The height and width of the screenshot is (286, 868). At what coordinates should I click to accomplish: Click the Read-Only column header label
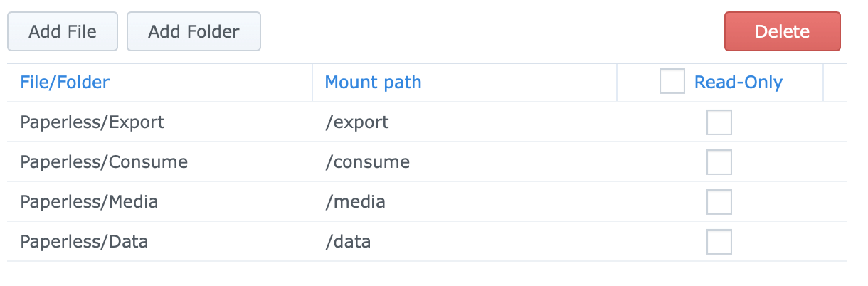click(x=738, y=83)
